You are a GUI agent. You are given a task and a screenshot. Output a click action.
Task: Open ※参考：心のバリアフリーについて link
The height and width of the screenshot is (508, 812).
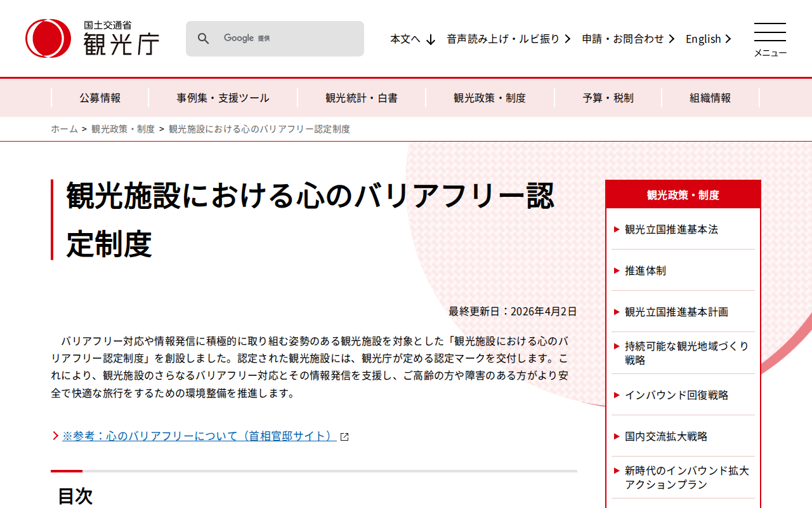pos(199,436)
